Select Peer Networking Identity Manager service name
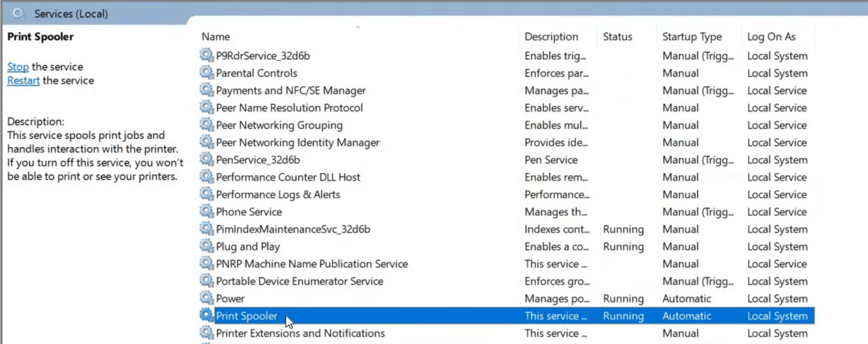 click(x=298, y=142)
